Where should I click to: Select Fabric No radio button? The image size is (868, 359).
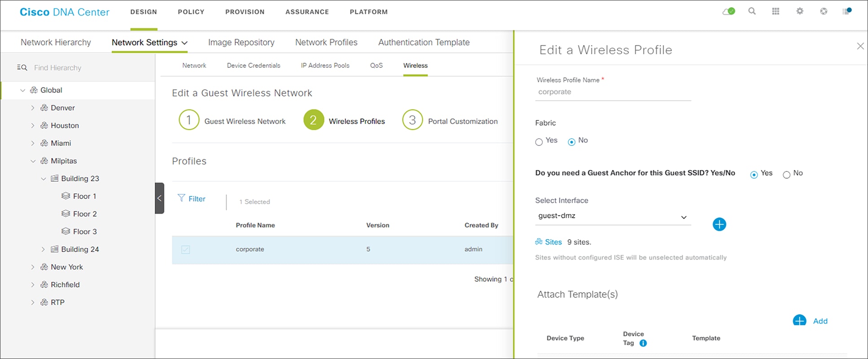(571, 142)
